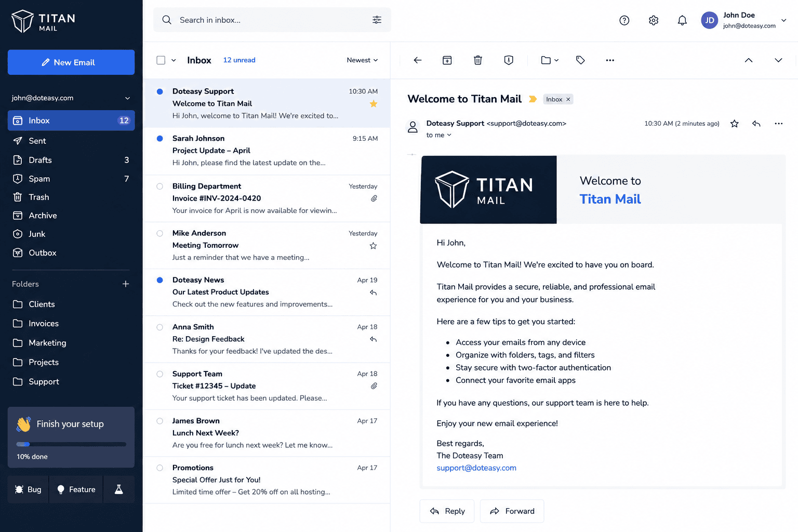Image resolution: width=798 pixels, height=532 pixels.
Task: Mark email as spam shield icon
Action: coord(509,60)
